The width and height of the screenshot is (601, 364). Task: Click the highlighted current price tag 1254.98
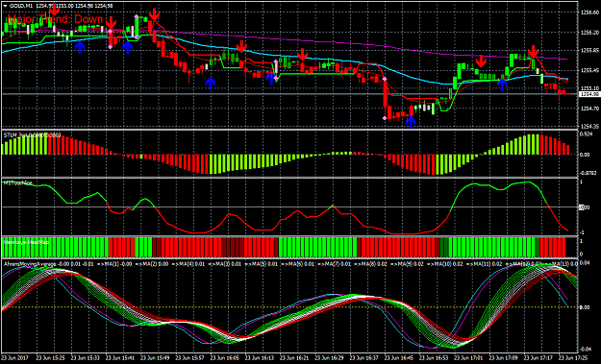click(589, 94)
